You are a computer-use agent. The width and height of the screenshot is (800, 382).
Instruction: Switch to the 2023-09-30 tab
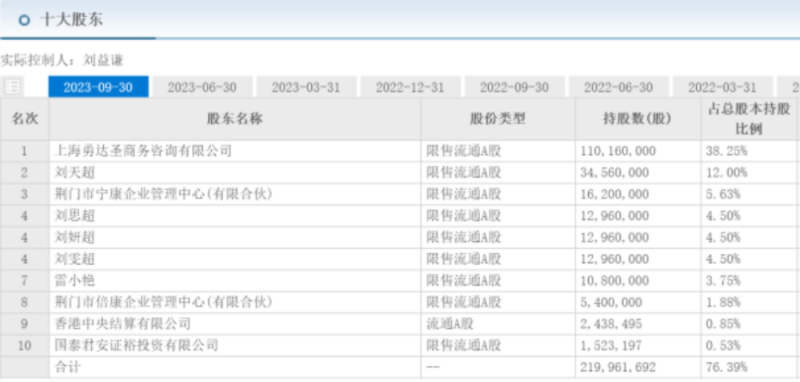[98, 87]
